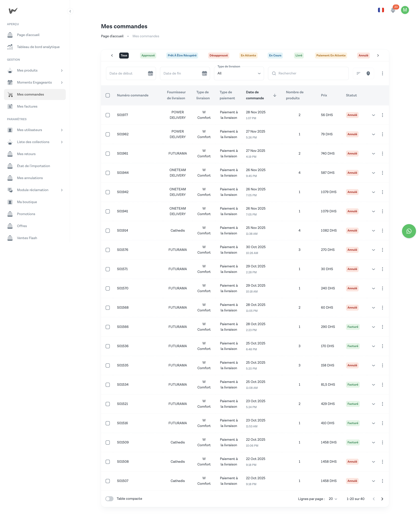Image resolution: width=420 pixels, height=529 pixels.
Task: Click the start date calendar icon
Action: 150,73
